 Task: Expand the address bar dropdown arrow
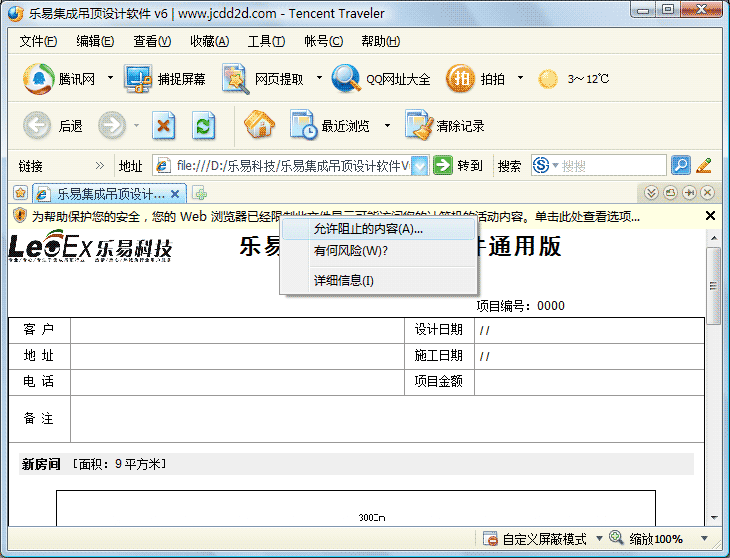(x=420, y=166)
